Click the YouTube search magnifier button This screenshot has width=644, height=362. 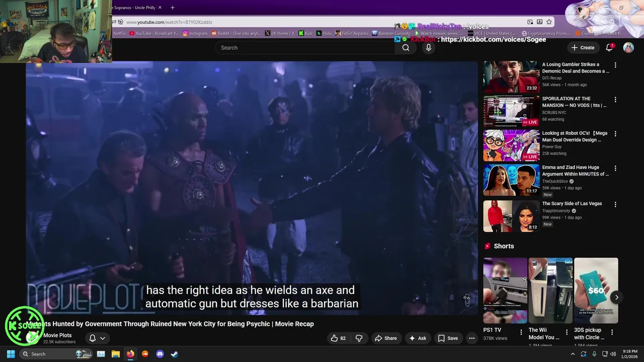tap(406, 48)
